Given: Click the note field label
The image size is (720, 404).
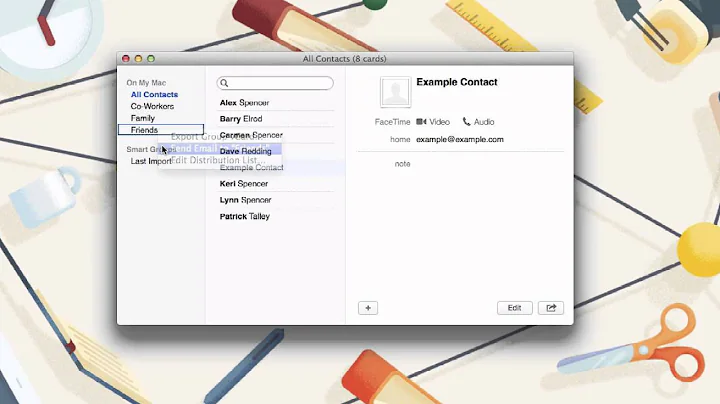Looking at the screenshot, I should (x=402, y=164).
